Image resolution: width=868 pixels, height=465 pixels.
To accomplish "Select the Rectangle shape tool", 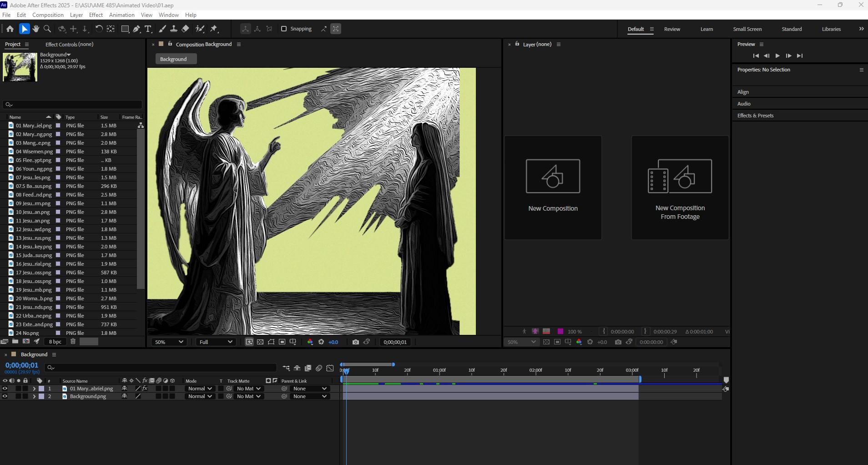I will (125, 29).
